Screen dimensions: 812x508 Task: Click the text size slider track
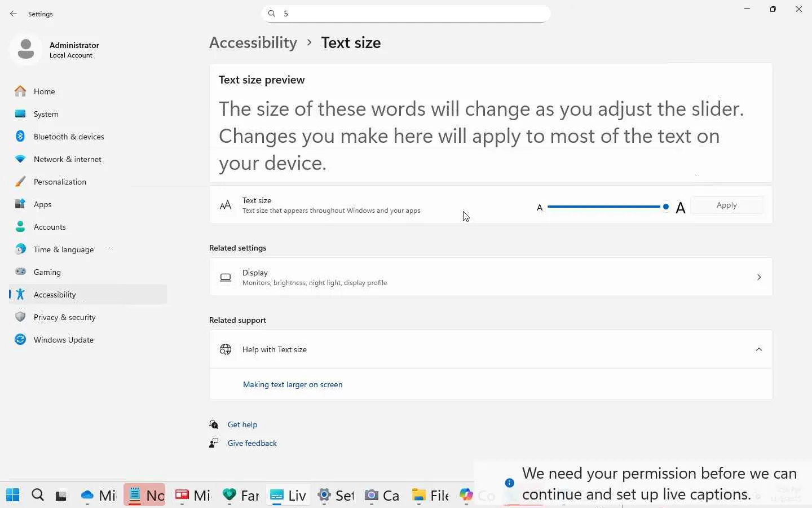click(603, 207)
